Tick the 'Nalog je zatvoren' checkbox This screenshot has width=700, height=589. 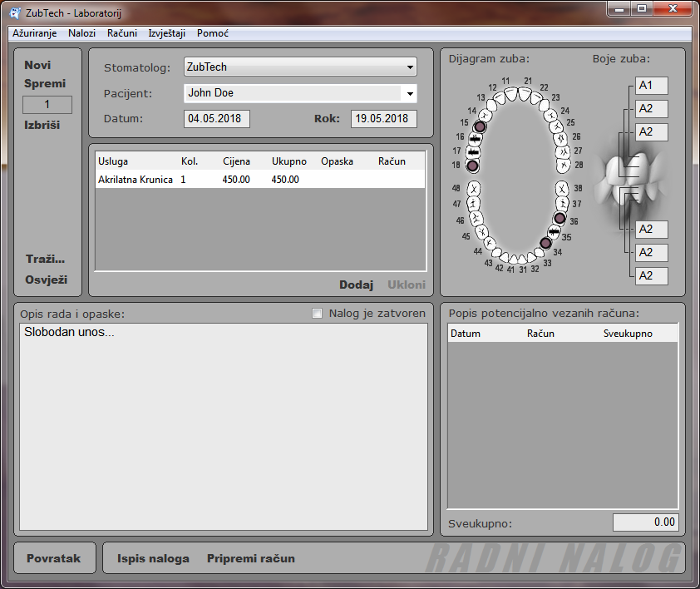[317, 314]
